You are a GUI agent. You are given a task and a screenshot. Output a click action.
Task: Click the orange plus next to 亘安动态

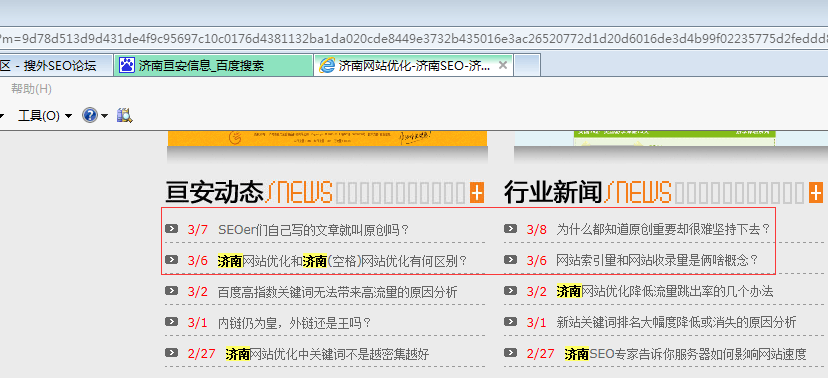click(x=477, y=193)
